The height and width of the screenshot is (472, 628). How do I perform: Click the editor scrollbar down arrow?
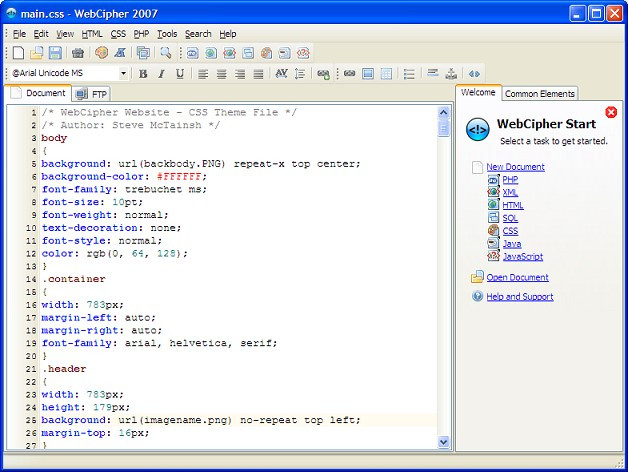coord(443,442)
